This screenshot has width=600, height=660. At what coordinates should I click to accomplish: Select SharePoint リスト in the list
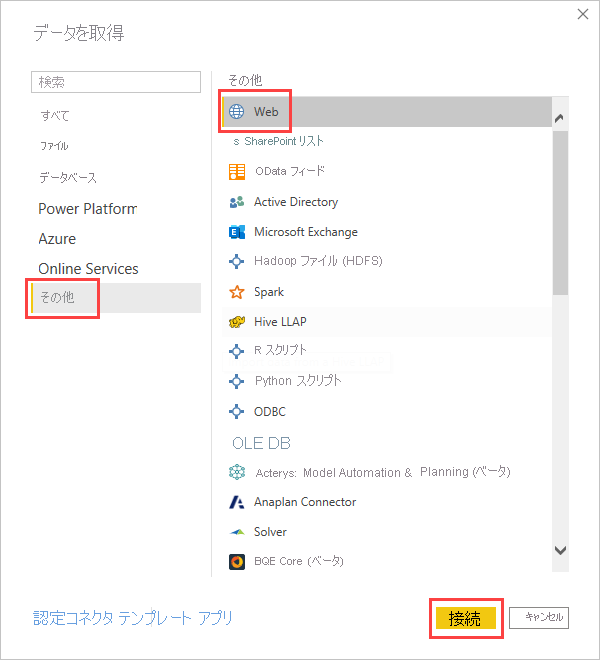[284, 141]
